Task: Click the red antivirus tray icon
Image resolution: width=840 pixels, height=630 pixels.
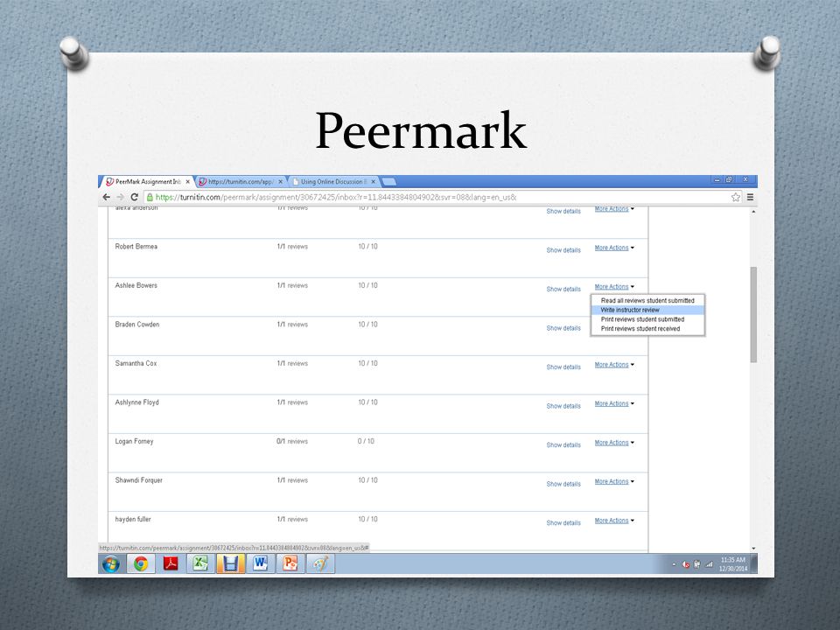Action: point(686,564)
